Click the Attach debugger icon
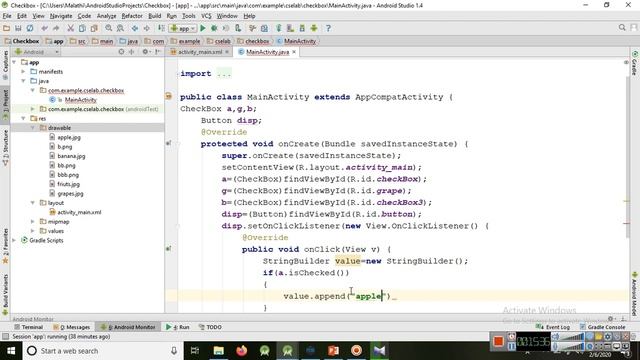Image resolution: width=640 pixels, height=360 pixels. [226, 28]
